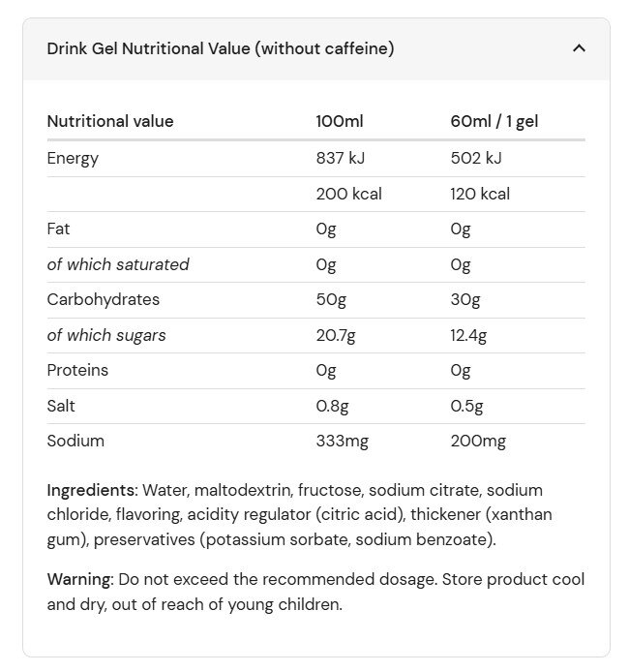Select the 100ml column header

340,122
